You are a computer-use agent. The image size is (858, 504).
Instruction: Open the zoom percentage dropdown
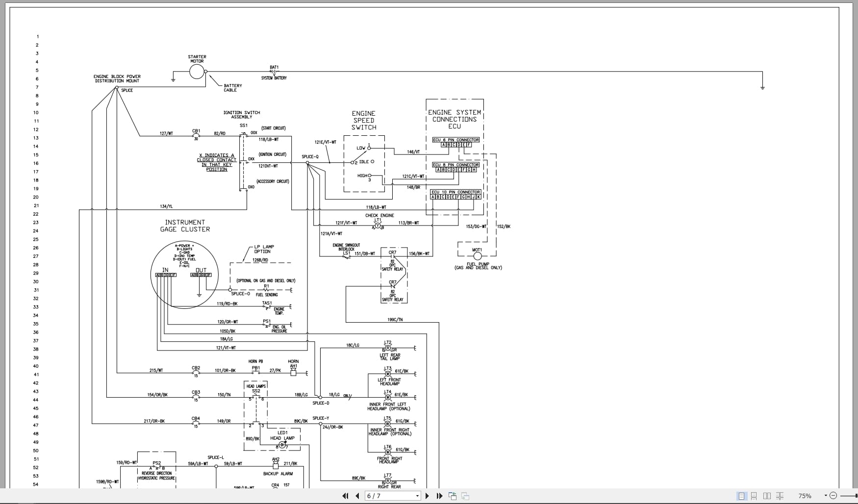826,496
